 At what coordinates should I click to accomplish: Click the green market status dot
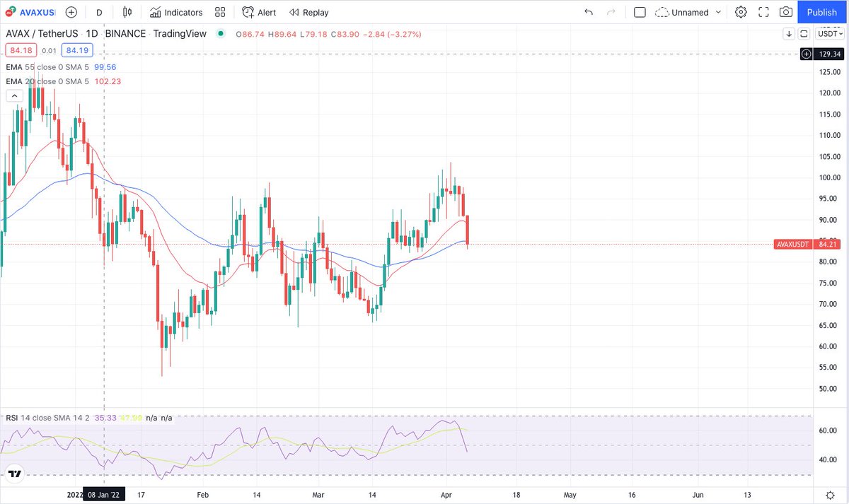coord(221,33)
